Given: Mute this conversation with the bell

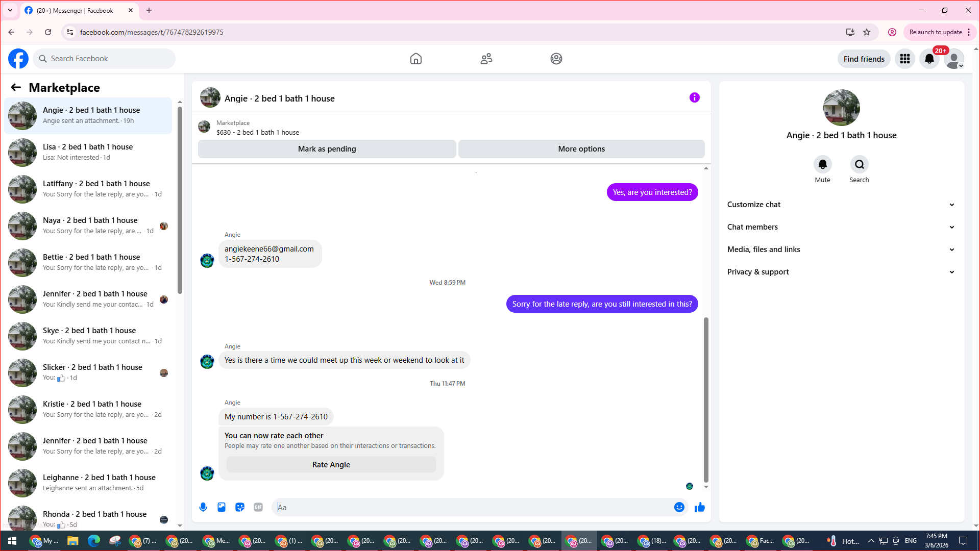Looking at the screenshot, I should 822,165.
